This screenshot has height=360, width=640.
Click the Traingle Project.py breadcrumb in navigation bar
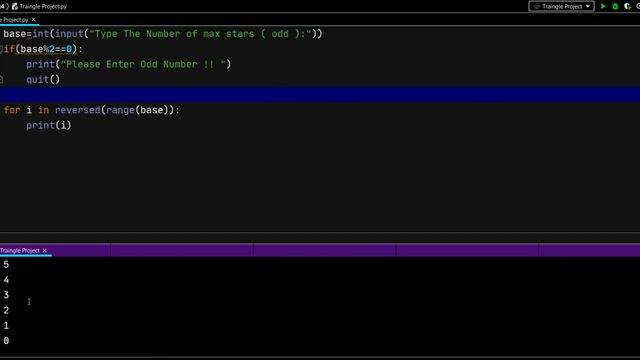pos(43,6)
